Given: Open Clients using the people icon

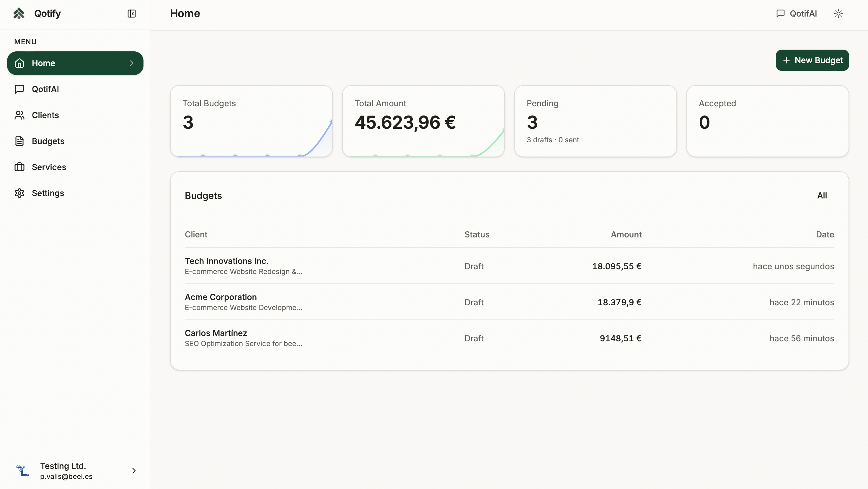Looking at the screenshot, I should (x=19, y=115).
